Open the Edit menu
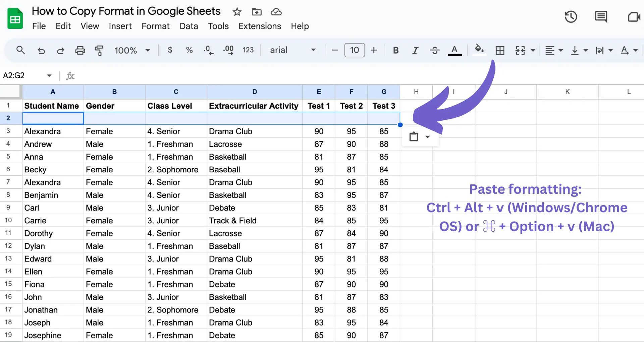This screenshot has height=342, width=644. 63,26
